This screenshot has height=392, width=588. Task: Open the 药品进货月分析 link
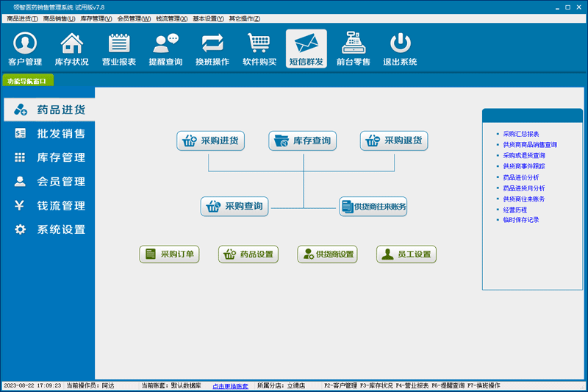click(524, 188)
